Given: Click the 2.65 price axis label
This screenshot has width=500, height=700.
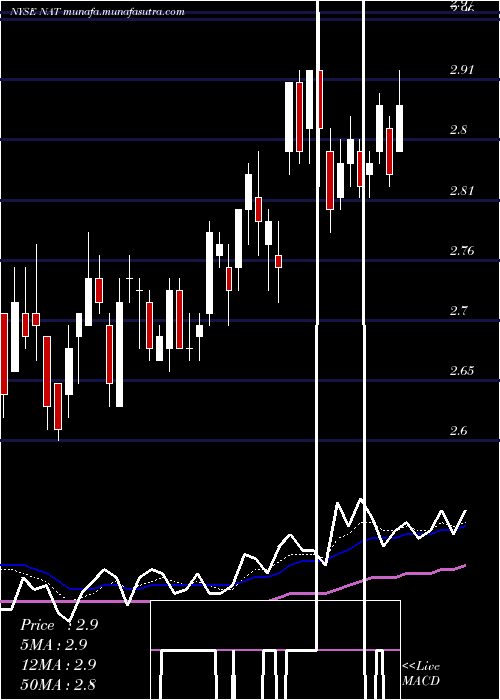Looking at the screenshot, I should pos(462,371).
